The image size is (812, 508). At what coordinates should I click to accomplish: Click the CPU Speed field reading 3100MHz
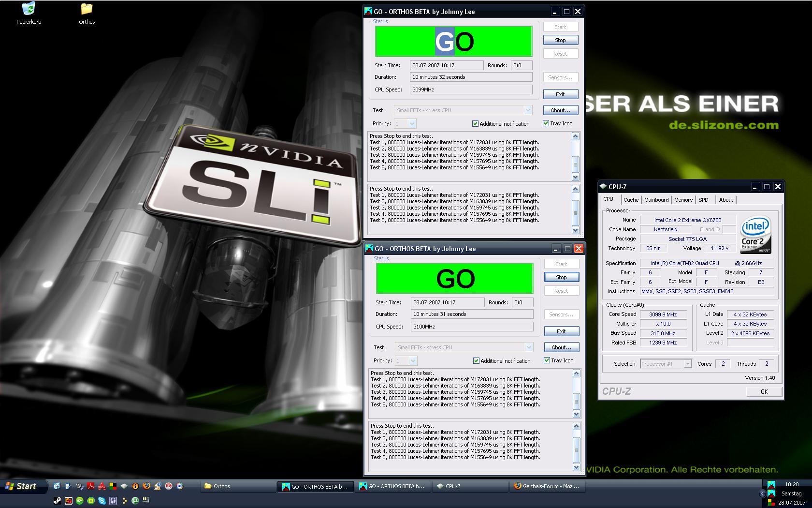tap(472, 327)
